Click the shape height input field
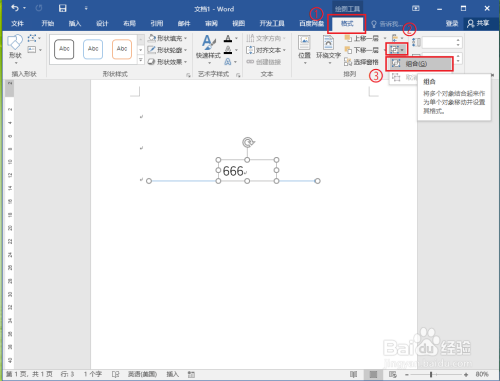Viewport: 500px width, 381px height. pos(438,42)
